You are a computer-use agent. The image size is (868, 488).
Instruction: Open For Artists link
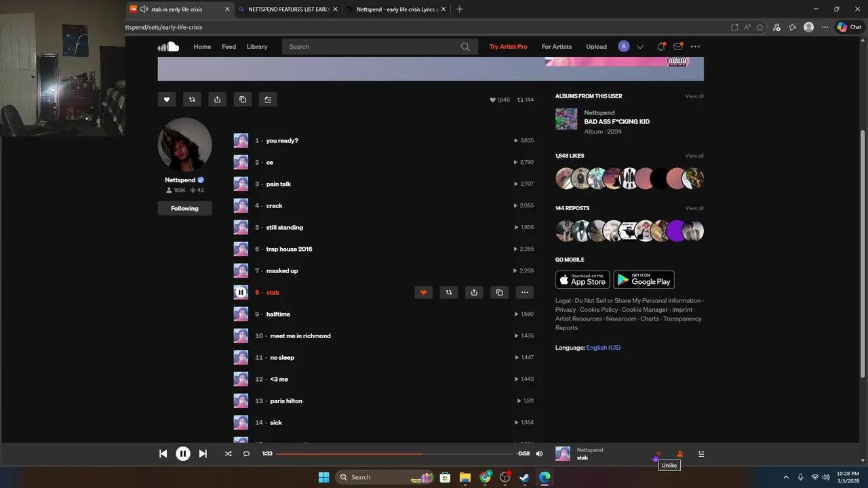coord(557,47)
